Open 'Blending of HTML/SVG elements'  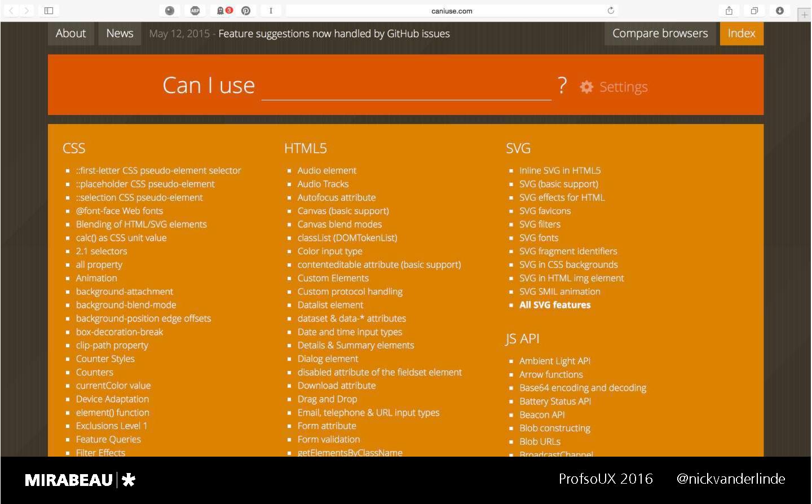pos(142,224)
